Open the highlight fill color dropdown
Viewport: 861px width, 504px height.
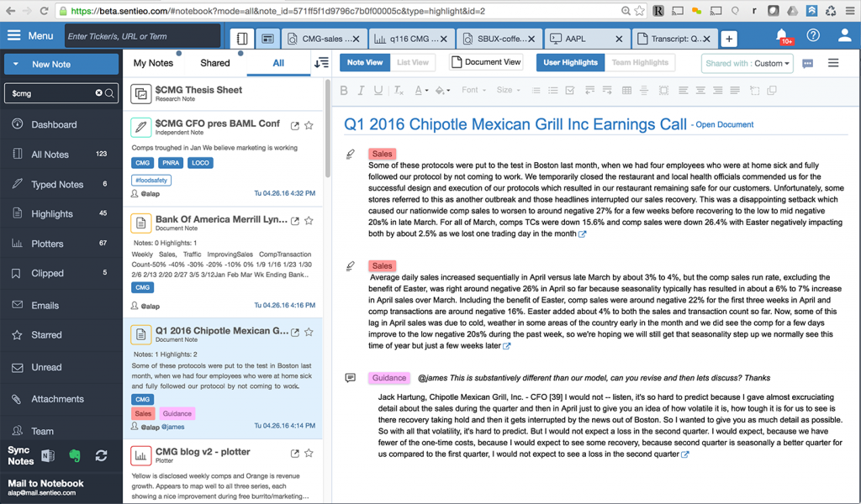(442, 91)
